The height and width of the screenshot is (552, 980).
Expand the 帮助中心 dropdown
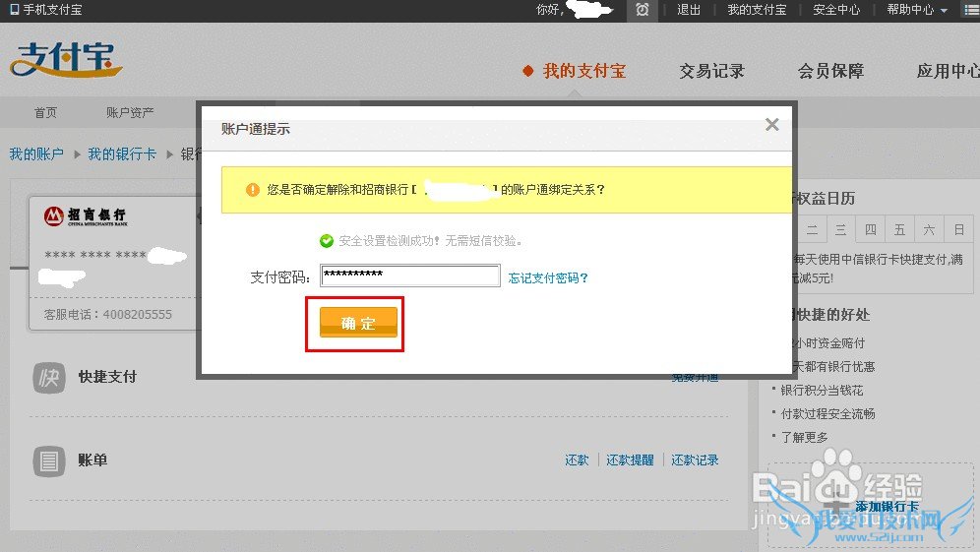coord(917,10)
